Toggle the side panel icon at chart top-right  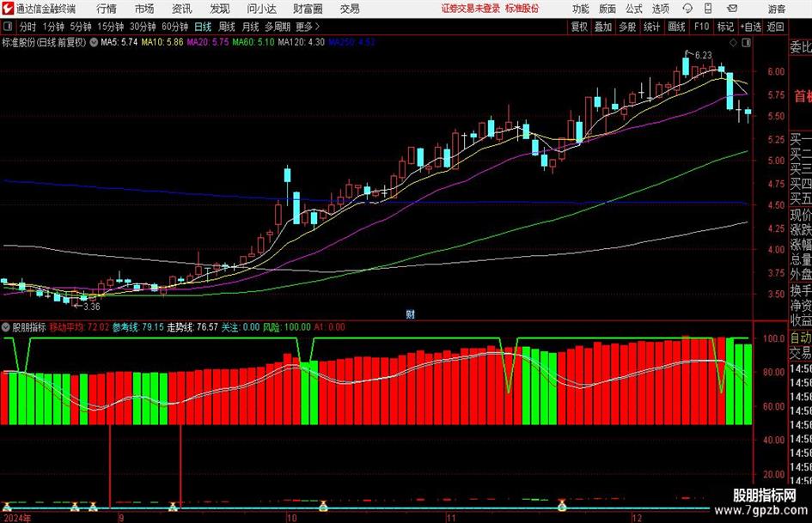coord(746,43)
